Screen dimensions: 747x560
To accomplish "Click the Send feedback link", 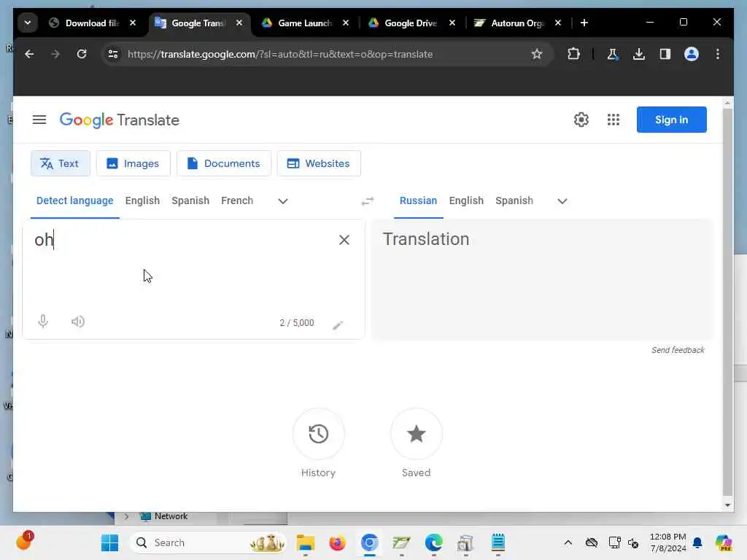I will click(678, 350).
